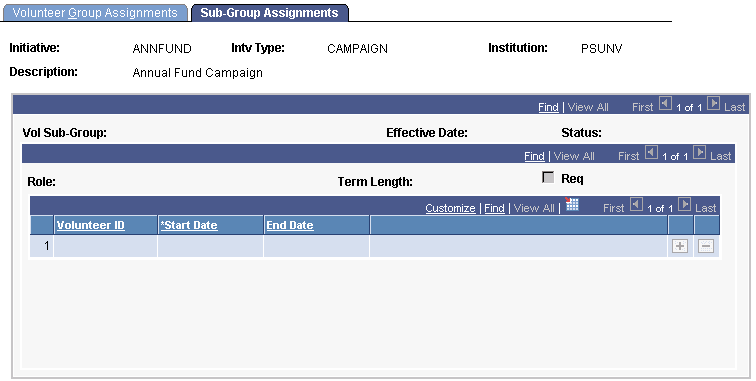The width and height of the screenshot is (756, 381).
Task: Switch to Volunteer Group Assignments tab
Action: coord(95,13)
